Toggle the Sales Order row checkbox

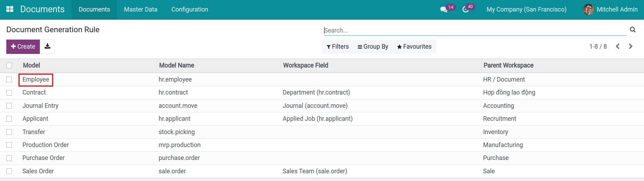[x=9, y=171]
